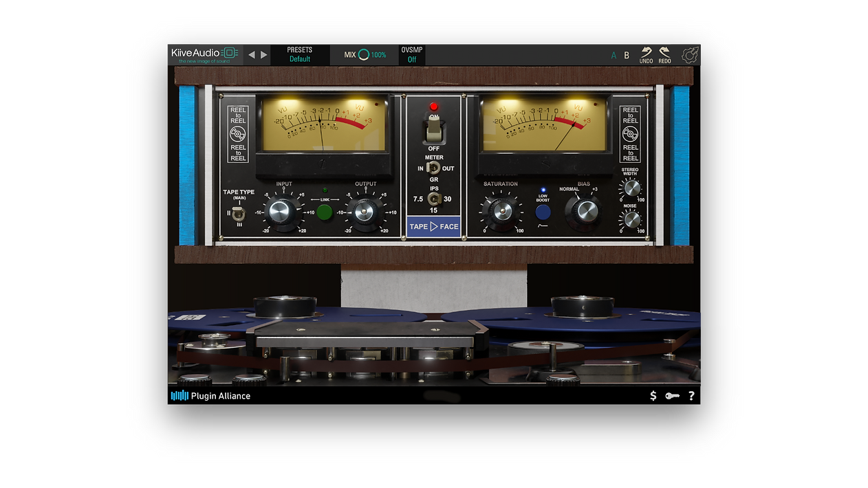Open the settings gear icon
The width and height of the screenshot is (868, 488).
690,55
